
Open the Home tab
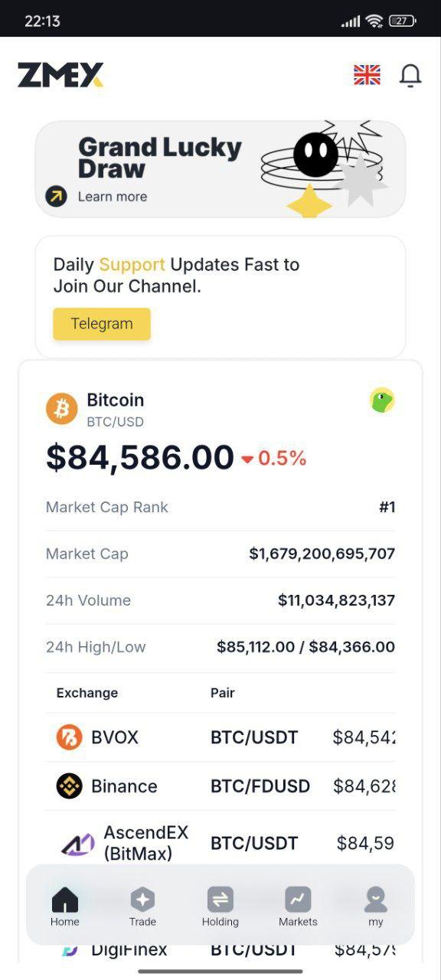pos(65,906)
